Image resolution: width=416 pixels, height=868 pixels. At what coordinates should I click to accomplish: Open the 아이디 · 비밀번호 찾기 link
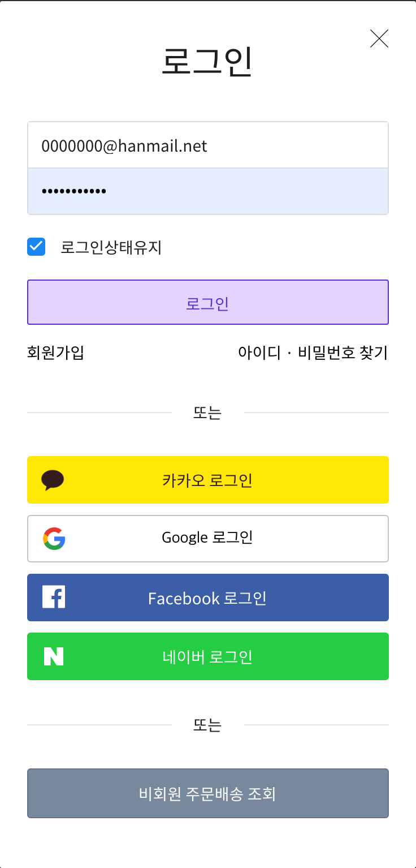tap(313, 353)
